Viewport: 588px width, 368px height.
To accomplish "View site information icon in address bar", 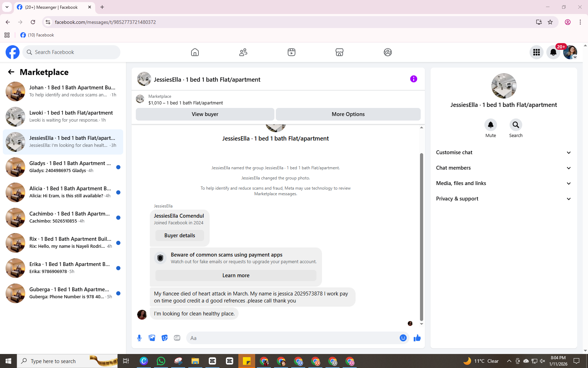I will 48,22.
